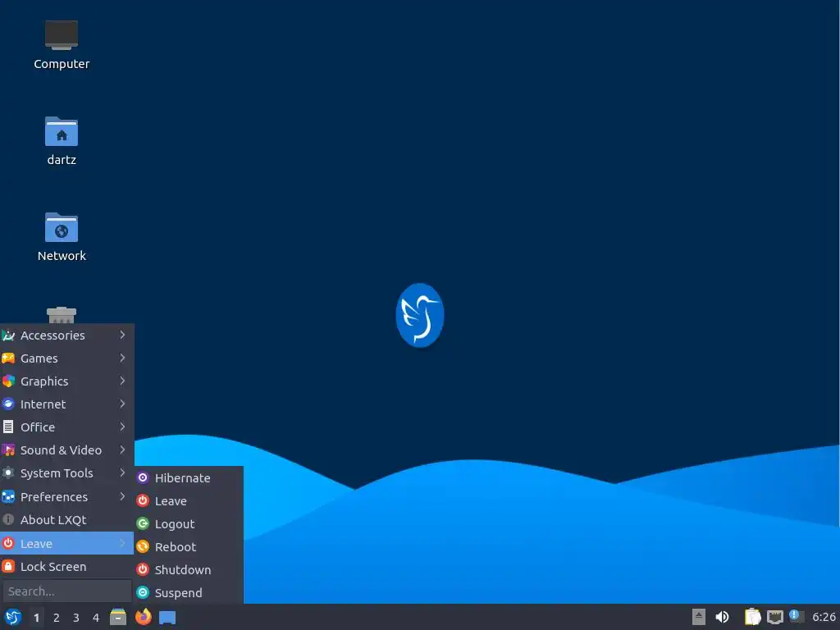Switch to desktop 2
The width and height of the screenshot is (840, 630).
click(57, 618)
